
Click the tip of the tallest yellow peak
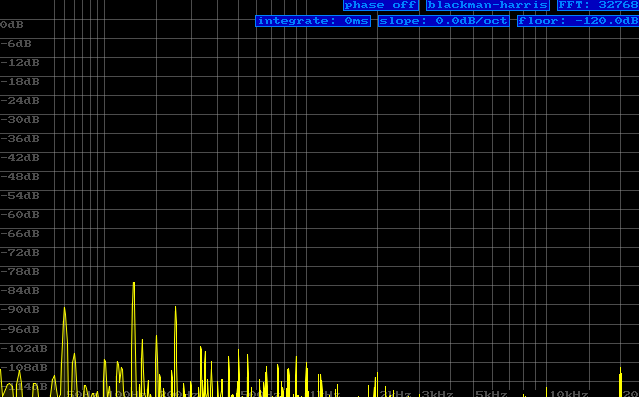coord(134,283)
